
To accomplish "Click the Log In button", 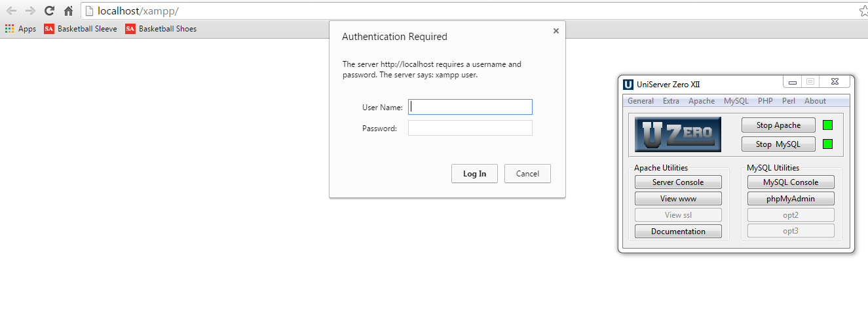I will [474, 174].
